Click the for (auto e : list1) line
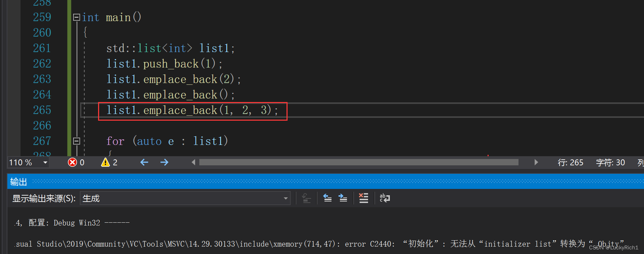 (167, 141)
